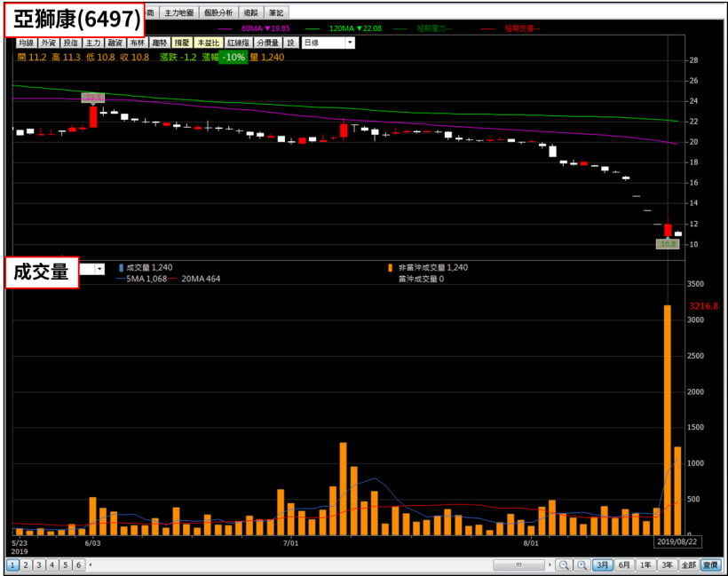
Task: Click the 短期支撐 legend label
Action: [522, 28]
